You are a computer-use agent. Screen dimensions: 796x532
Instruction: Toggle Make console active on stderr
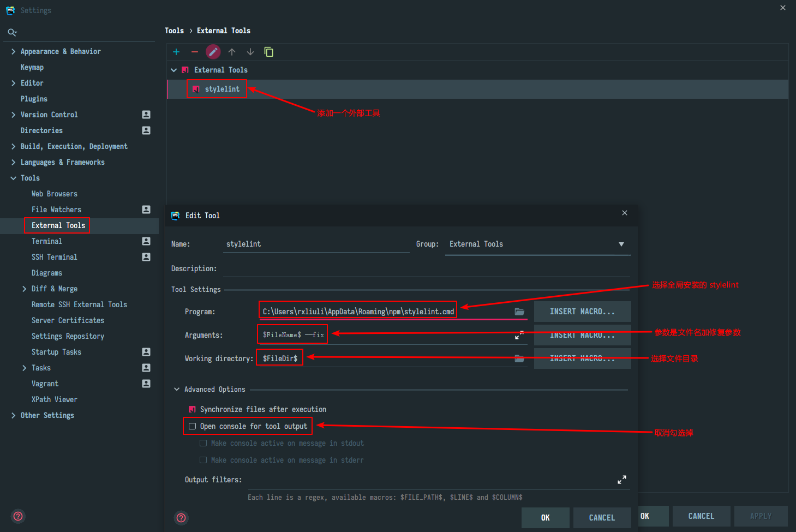coord(203,460)
